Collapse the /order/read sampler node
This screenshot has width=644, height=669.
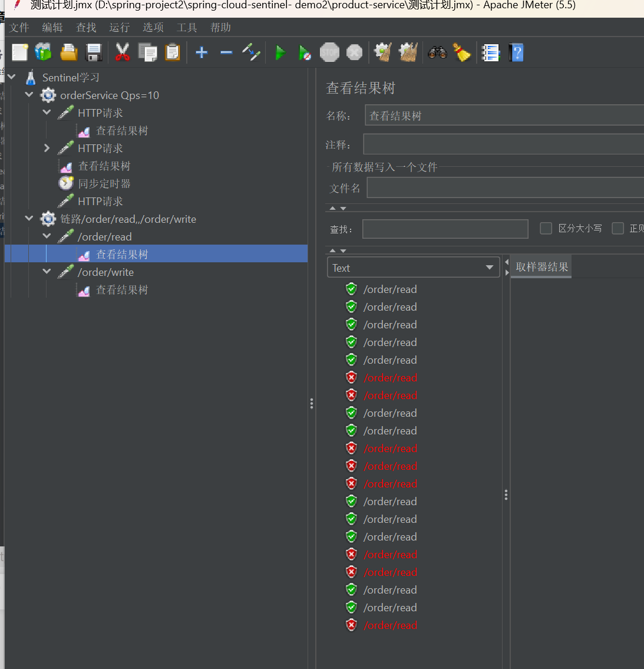click(x=47, y=236)
